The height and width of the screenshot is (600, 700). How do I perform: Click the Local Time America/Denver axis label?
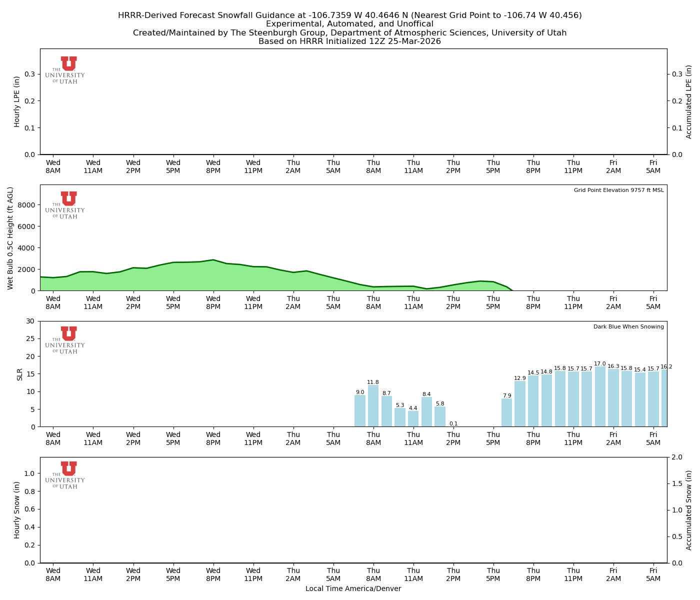pyautogui.click(x=353, y=588)
